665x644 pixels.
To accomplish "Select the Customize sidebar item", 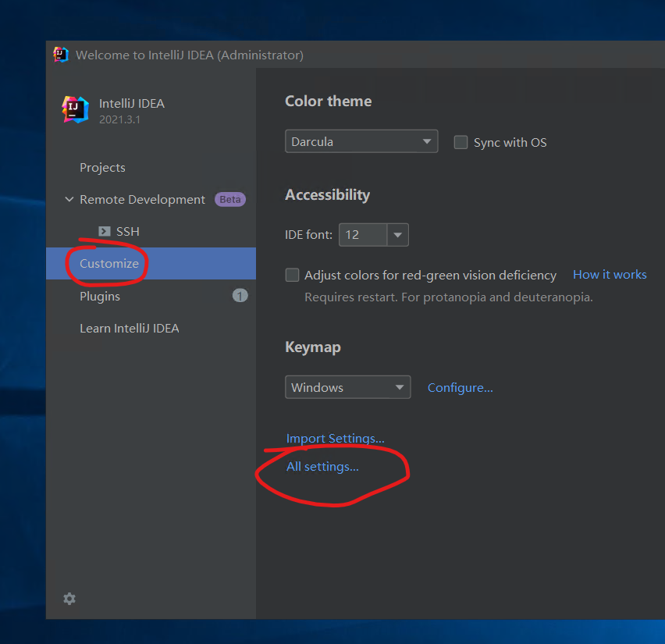I will (x=151, y=264).
